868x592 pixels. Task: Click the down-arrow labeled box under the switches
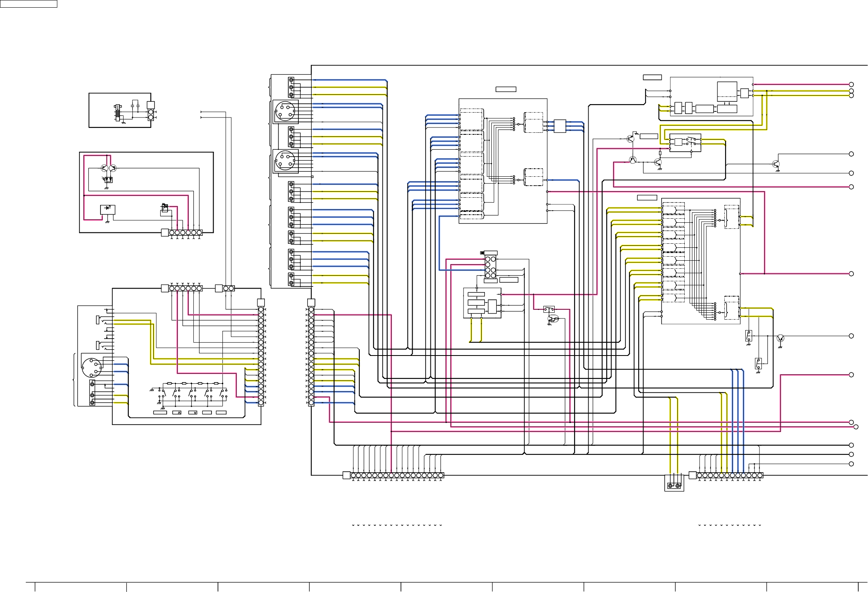193,412
